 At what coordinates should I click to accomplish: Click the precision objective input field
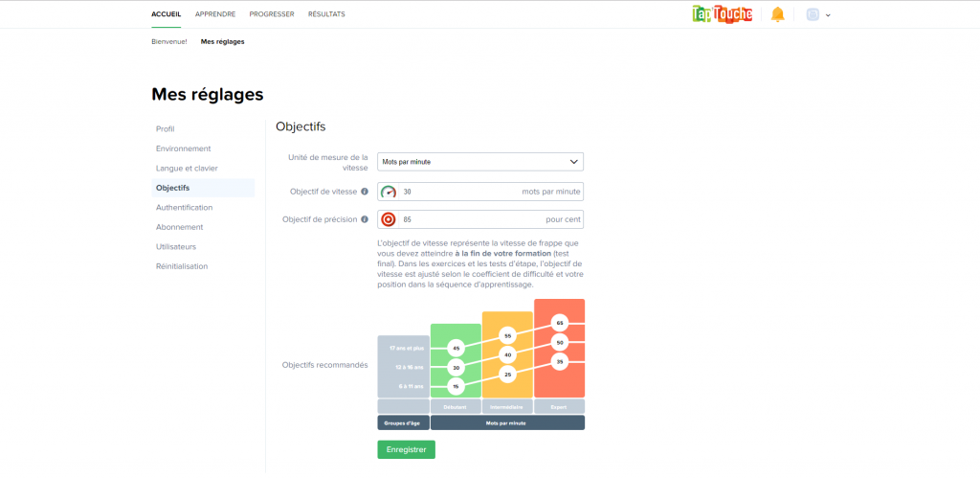(459, 219)
